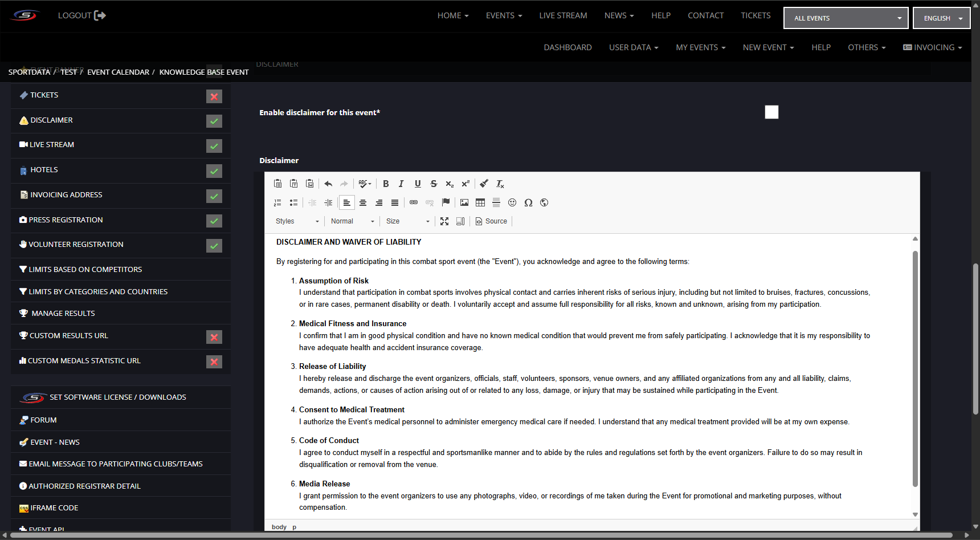Open Dashboard link
The image size is (980, 540).
[x=567, y=47]
